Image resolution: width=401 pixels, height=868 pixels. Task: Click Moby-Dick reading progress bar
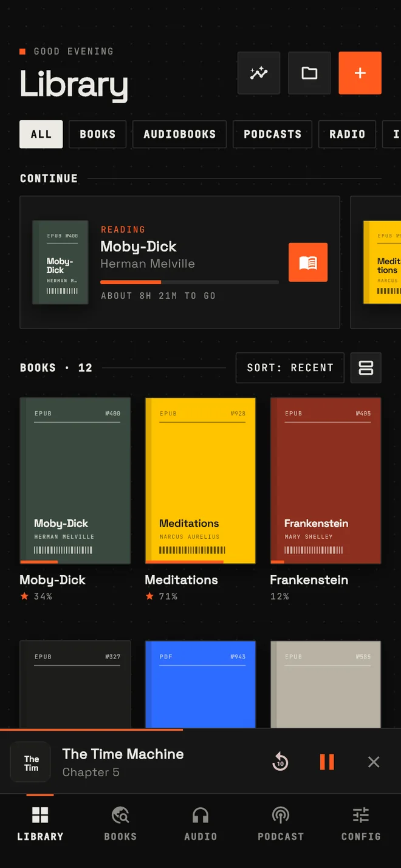point(190,282)
